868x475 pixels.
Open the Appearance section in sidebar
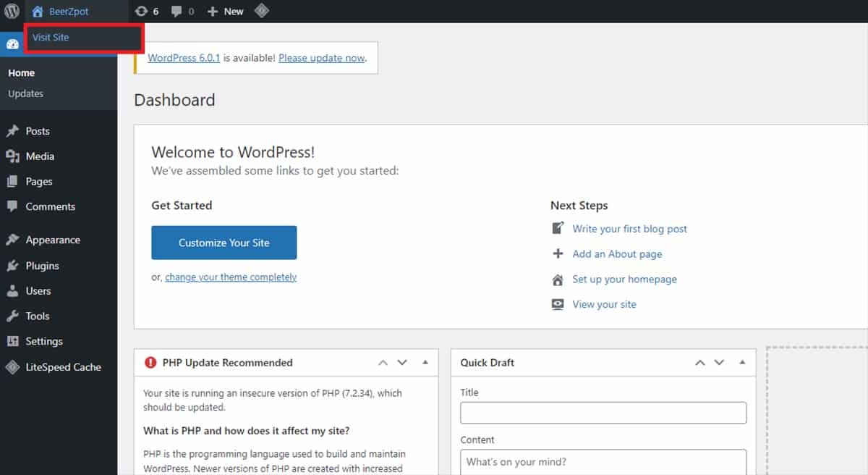pos(52,240)
